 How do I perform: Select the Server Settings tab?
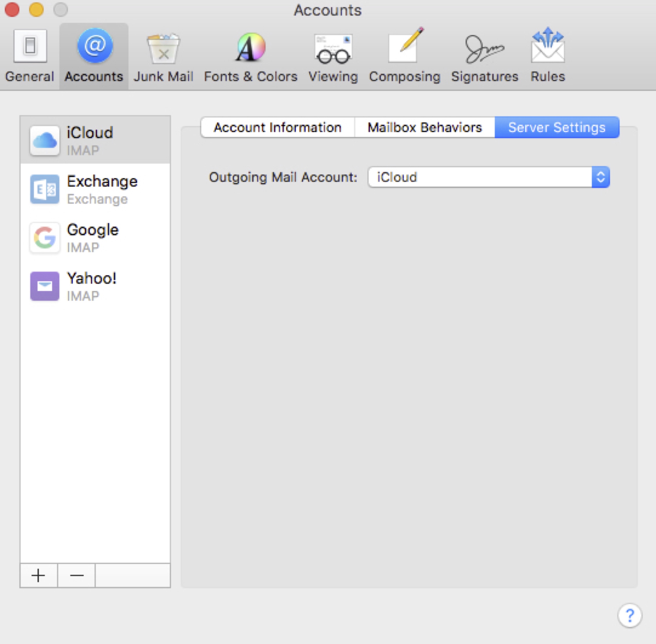[556, 128]
